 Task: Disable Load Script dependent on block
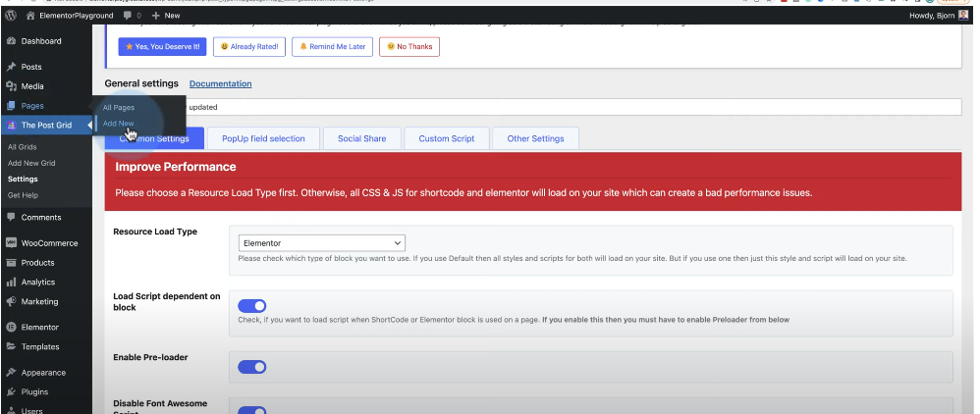252,306
